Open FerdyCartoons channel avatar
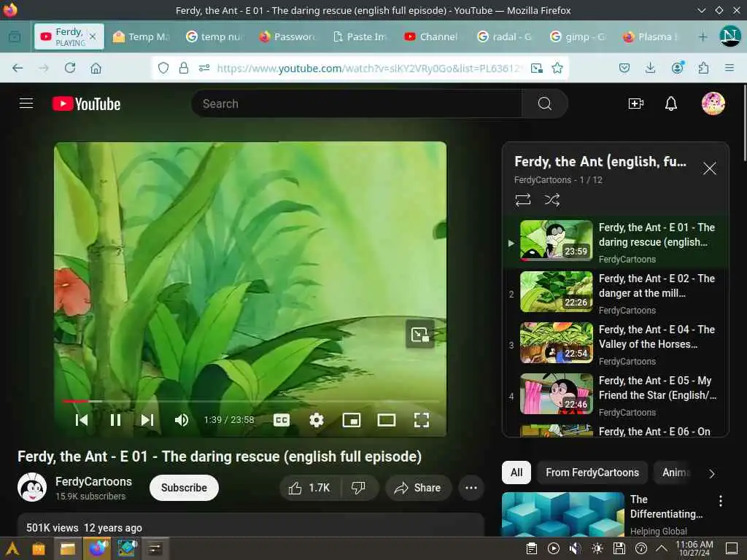Image resolution: width=747 pixels, height=560 pixels. pyautogui.click(x=32, y=487)
